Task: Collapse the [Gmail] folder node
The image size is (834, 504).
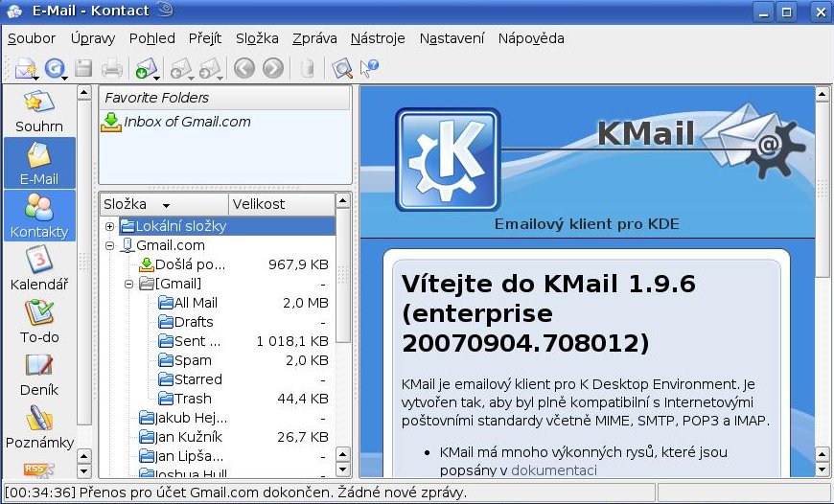Action: [128, 284]
